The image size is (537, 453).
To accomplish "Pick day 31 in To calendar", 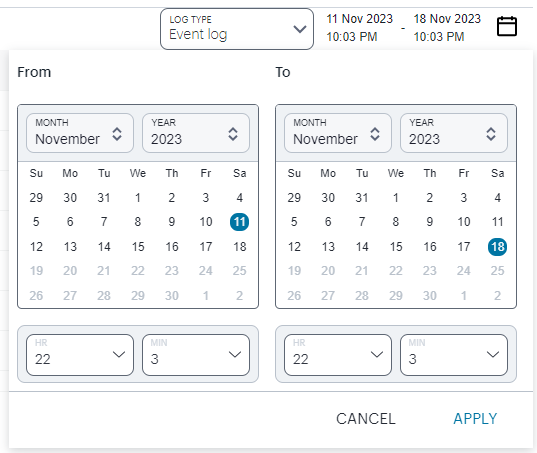I will pyautogui.click(x=362, y=198).
